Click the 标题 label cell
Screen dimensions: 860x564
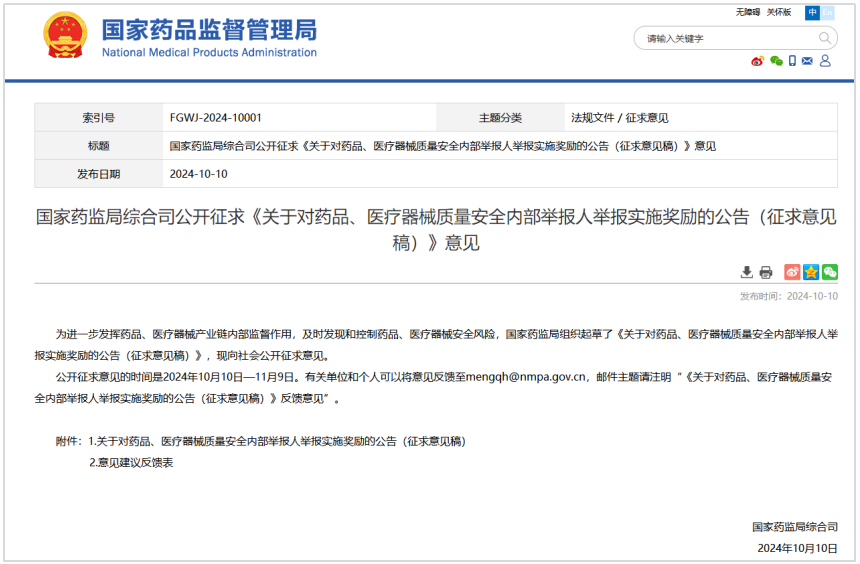(x=99, y=146)
